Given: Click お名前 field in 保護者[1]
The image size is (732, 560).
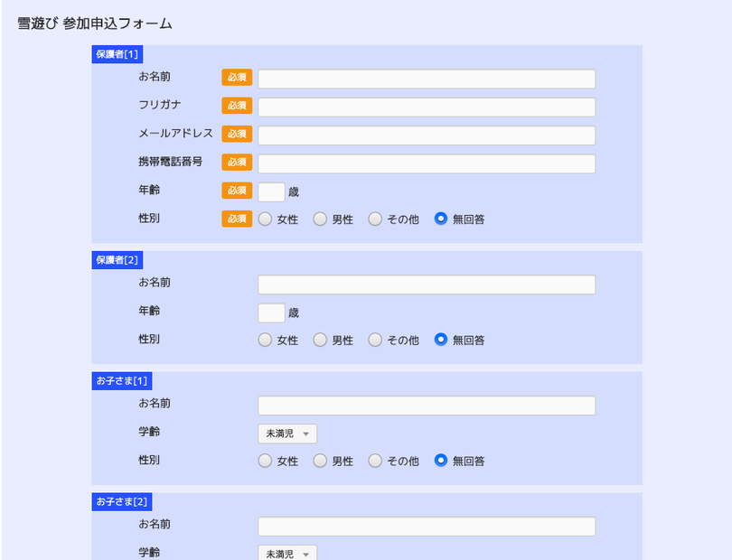Looking at the screenshot, I should pyautogui.click(x=427, y=79).
